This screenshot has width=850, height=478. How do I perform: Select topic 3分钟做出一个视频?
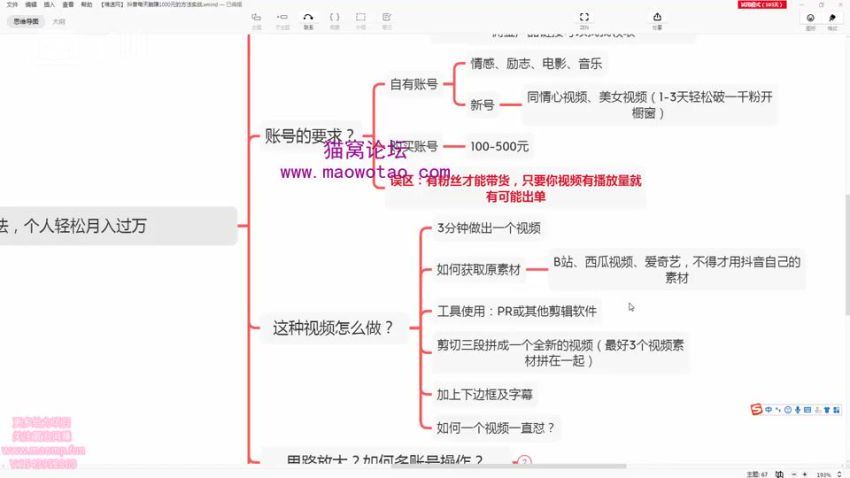(488, 228)
